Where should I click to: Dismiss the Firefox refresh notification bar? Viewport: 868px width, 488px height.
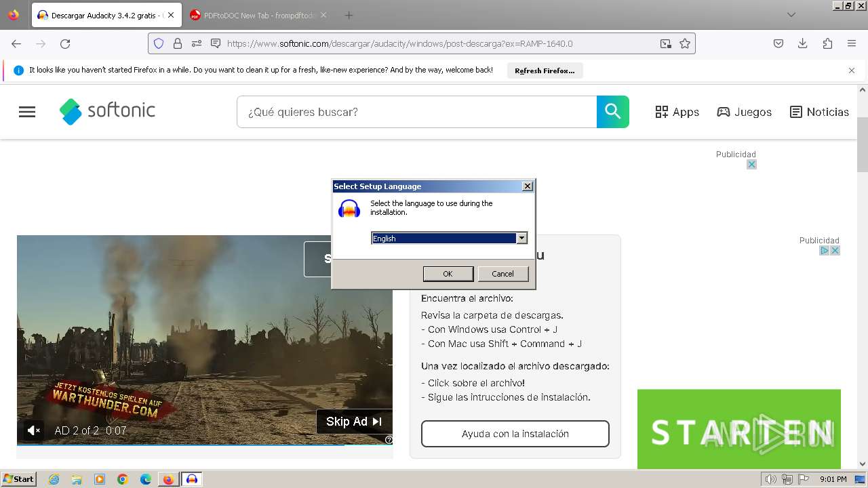pos(852,70)
